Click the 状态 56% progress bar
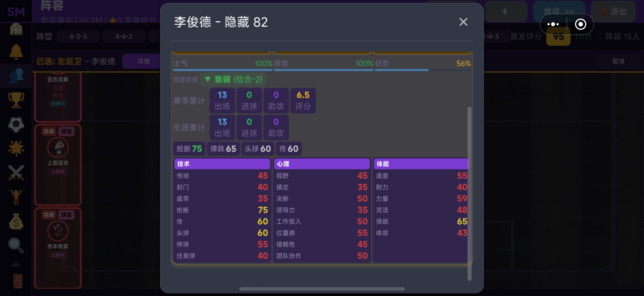 tap(423, 70)
